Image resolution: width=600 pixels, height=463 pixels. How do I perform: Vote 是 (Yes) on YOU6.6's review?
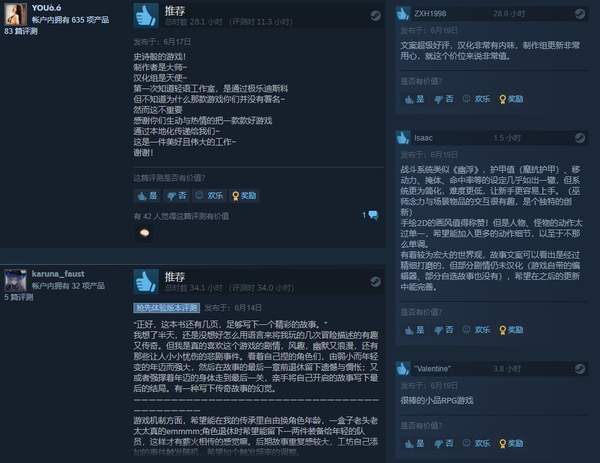tap(147, 196)
